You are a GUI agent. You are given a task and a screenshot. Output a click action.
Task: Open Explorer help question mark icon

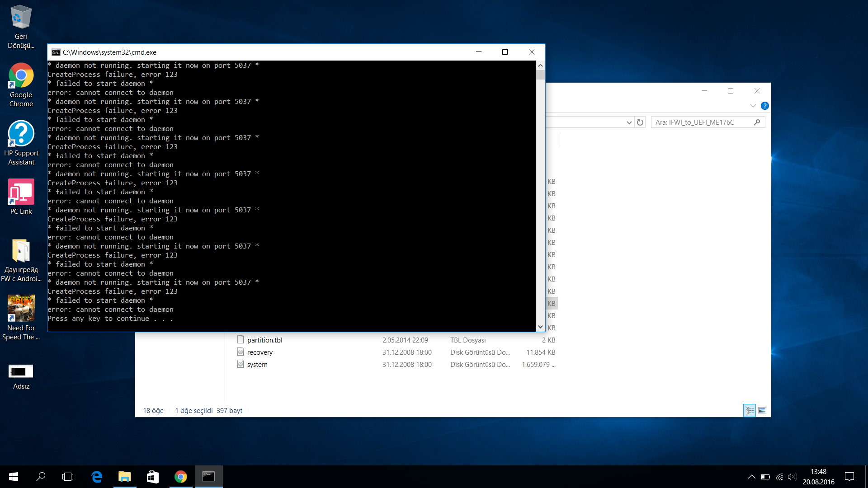point(764,106)
